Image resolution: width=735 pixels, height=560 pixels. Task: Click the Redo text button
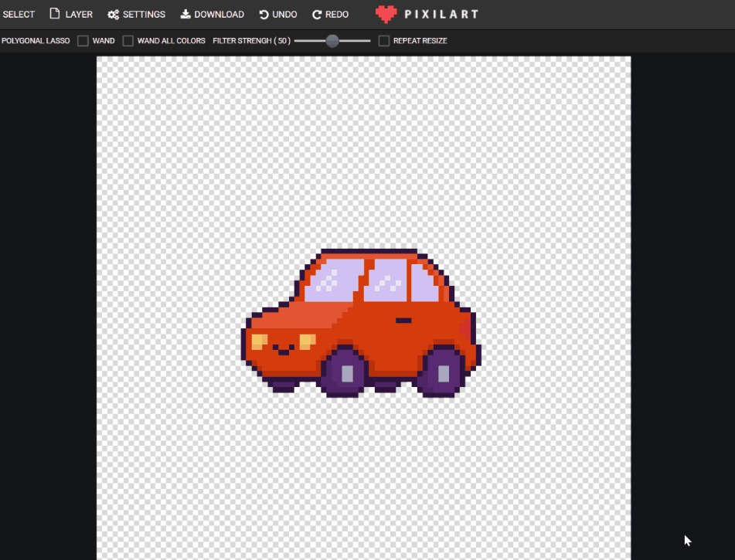point(337,15)
